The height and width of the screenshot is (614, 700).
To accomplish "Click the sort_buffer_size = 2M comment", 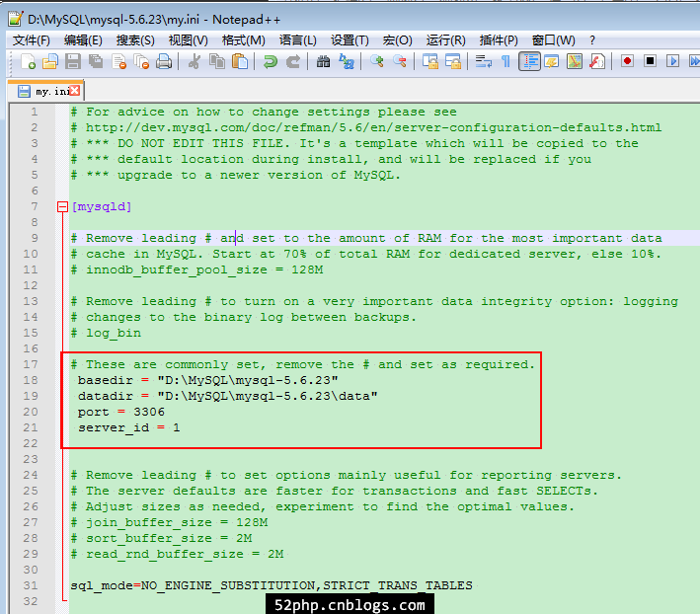I will [x=161, y=538].
